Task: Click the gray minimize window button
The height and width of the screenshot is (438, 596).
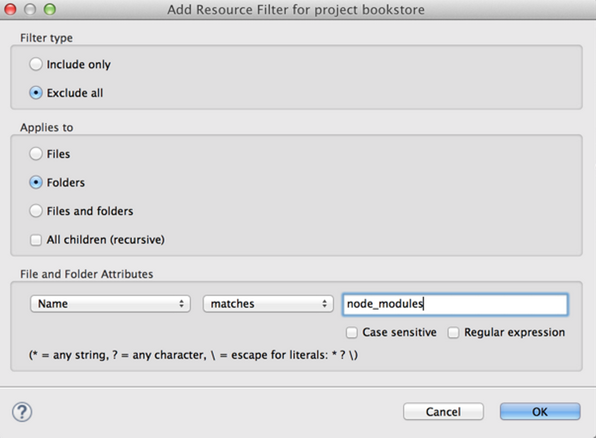Action: tap(30, 9)
